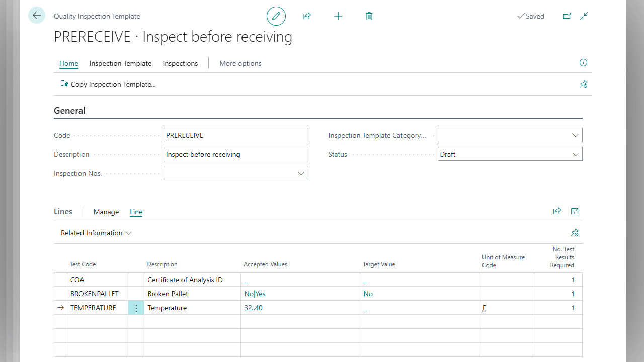The width and height of the screenshot is (644, 362).
Task: Click More options
Action: [240, 63]
